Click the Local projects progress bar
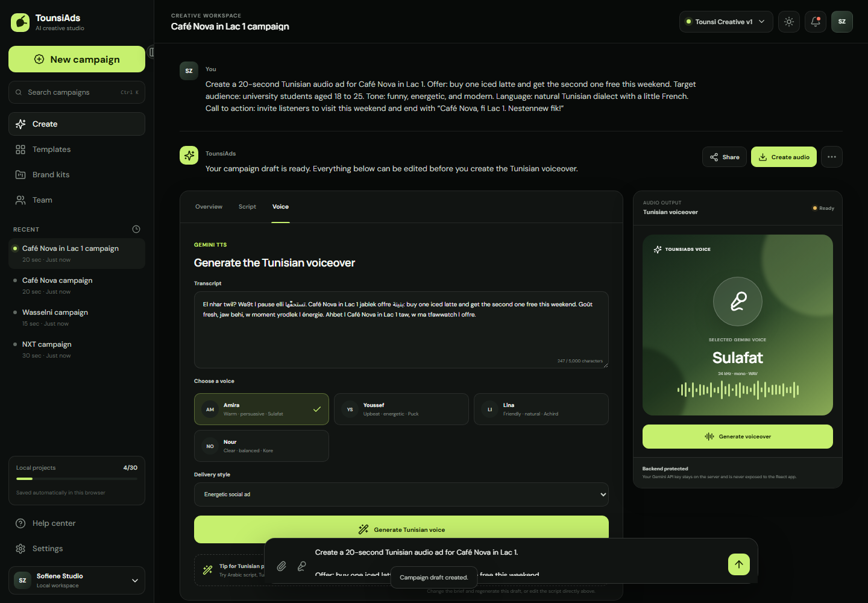The height and width of the screenshot is (603, 868). (77, 479)
